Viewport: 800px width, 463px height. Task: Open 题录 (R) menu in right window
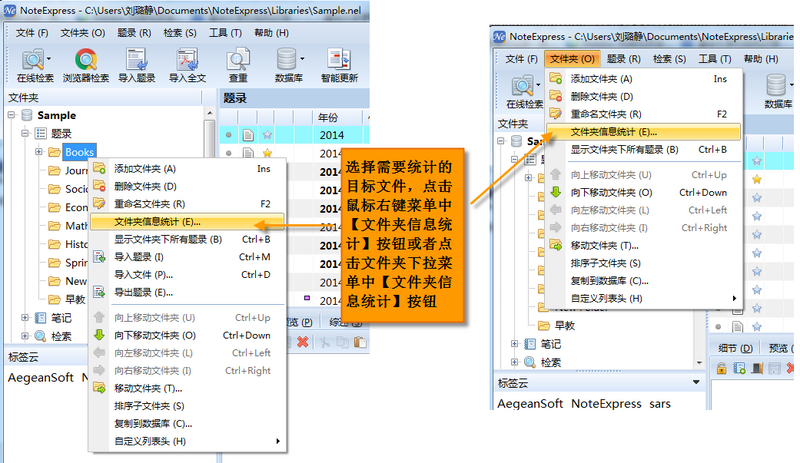[x=623, y=59]
